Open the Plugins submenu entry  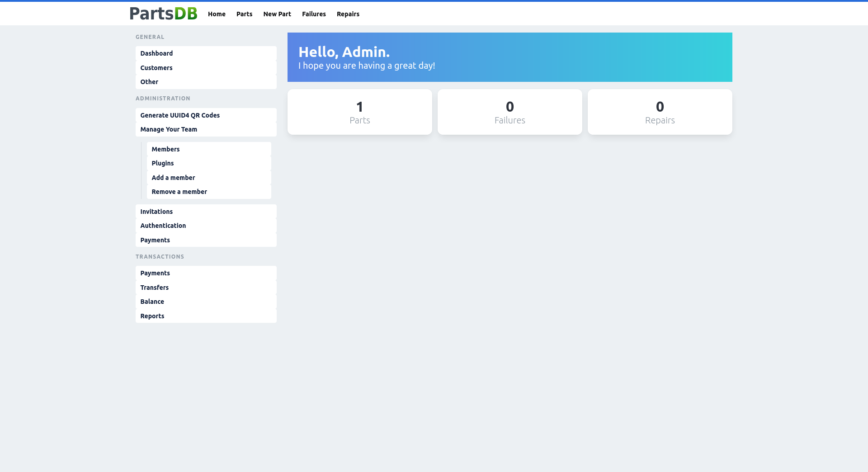tap(163, 163)
